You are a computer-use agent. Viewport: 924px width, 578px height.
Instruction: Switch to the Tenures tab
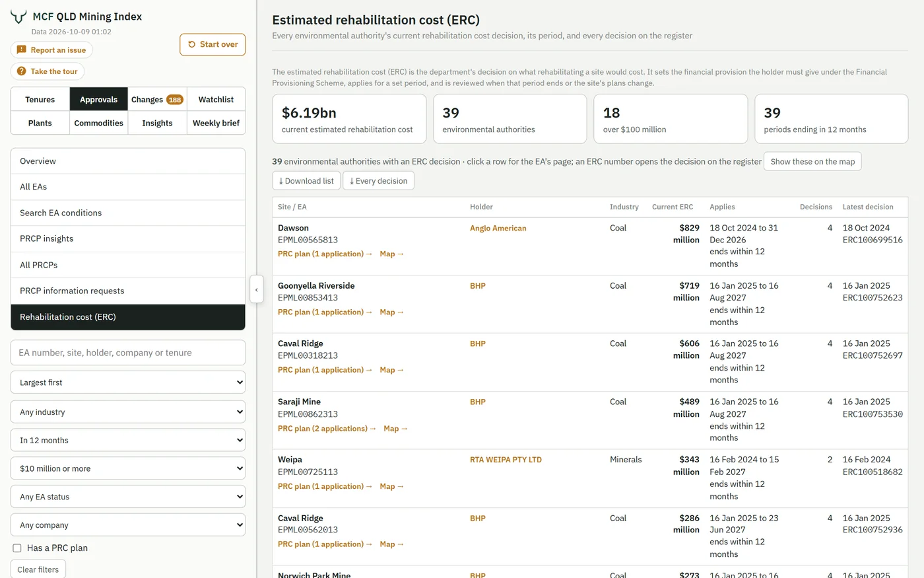coord(40,100)
